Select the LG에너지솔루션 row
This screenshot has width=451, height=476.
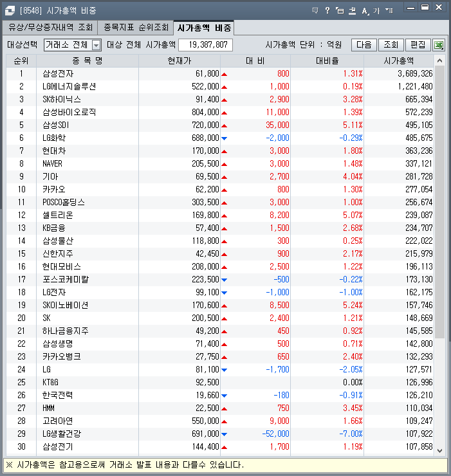220,87
